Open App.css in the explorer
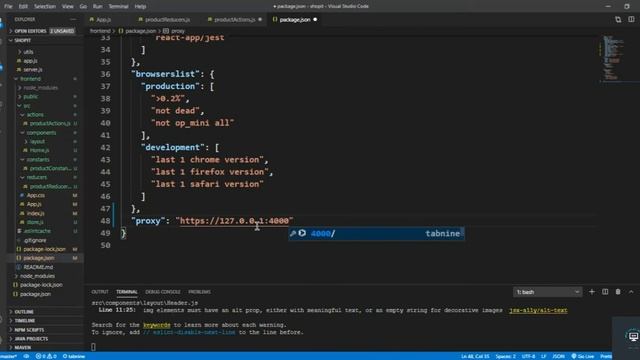 36,196
